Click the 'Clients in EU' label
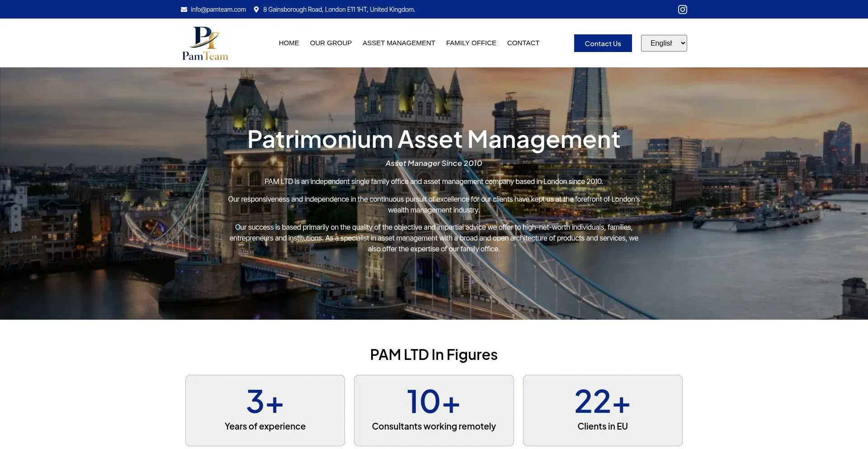Image resolution: width=868 pixels, height=449 pixels. [x=603, y=426]
